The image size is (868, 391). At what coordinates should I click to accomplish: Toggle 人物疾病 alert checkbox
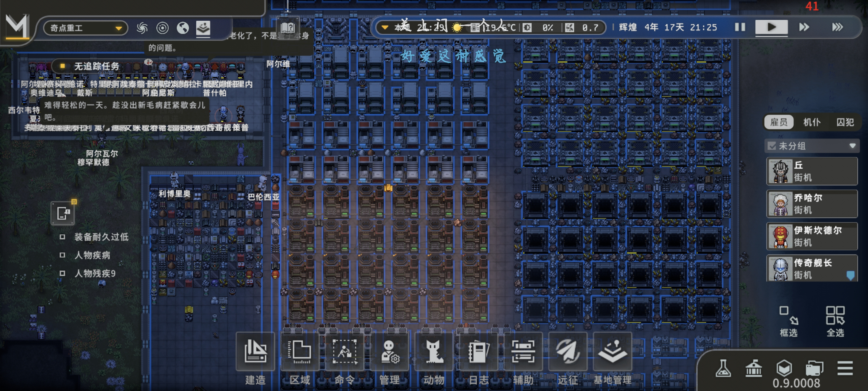[62, 255]
